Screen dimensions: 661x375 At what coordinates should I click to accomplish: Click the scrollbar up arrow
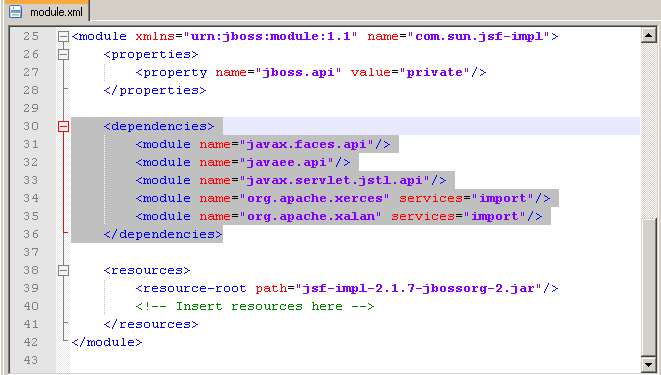click(649, 35)
